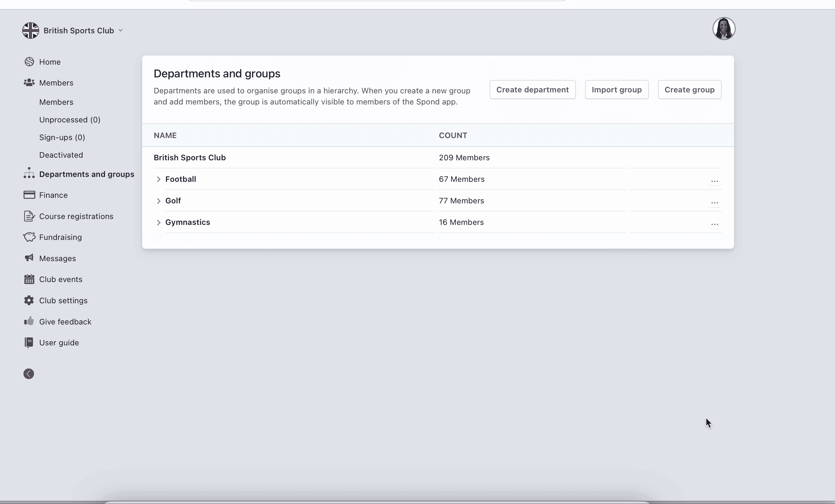
Task: Open the User guide
Action: tap(59, 342)
